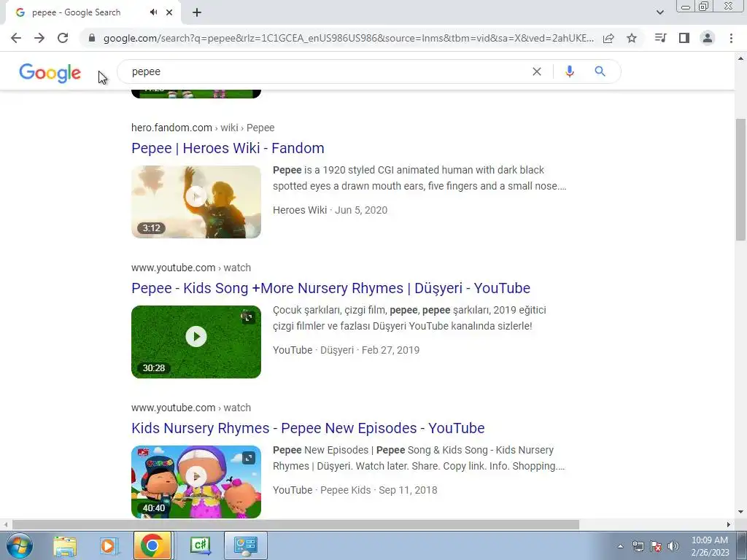747x560 pixels.
Task: Share this page from the address bar
Action: coord(608,38)
